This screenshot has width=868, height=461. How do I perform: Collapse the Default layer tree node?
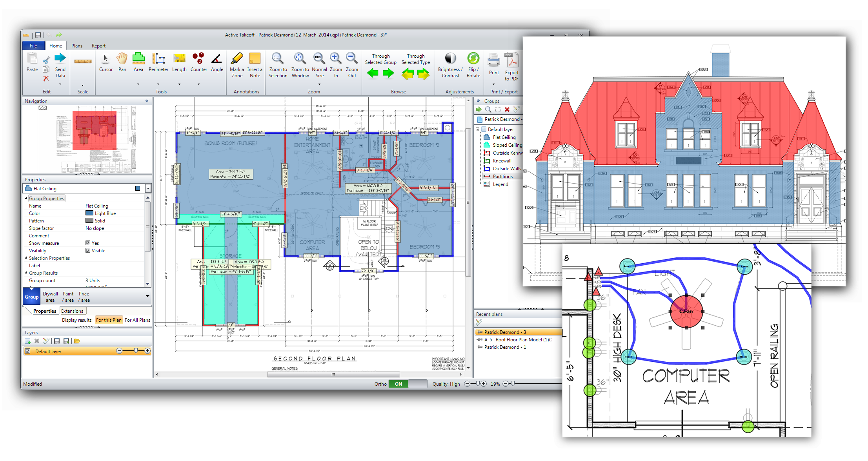pyautogui.click(x=477, y=129)
